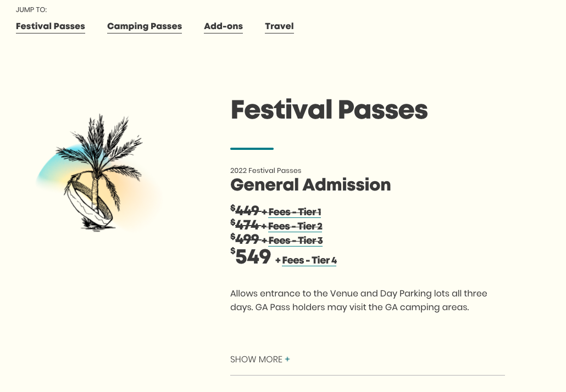The width and height of the screenshot is (566, 392).
Task: Click the $549 current price
Action: [x=252, y=257]
